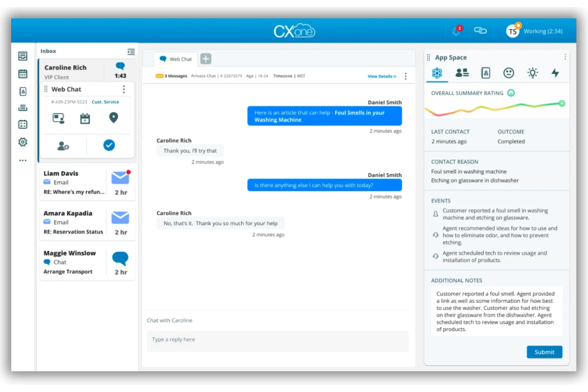Image resolution: width=588 pixels, height=392 pixels.
Task: Click the Web Chat drag handle
Action: pos(46,89)
